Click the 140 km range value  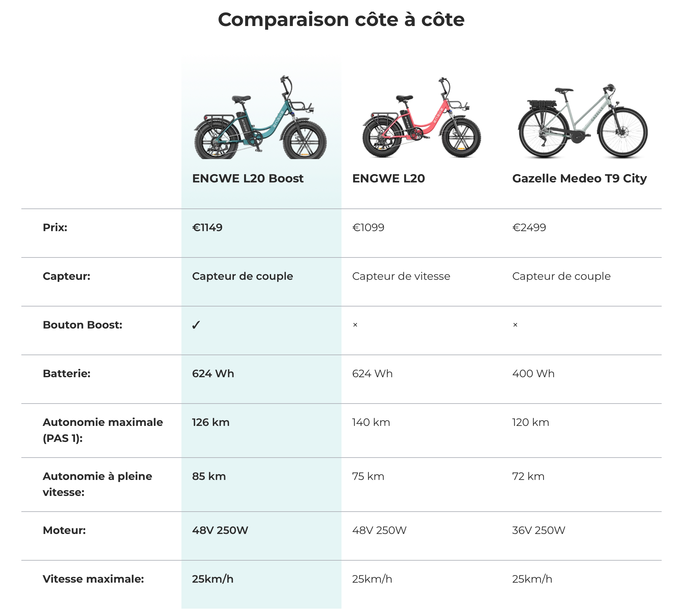pos(371,423)
